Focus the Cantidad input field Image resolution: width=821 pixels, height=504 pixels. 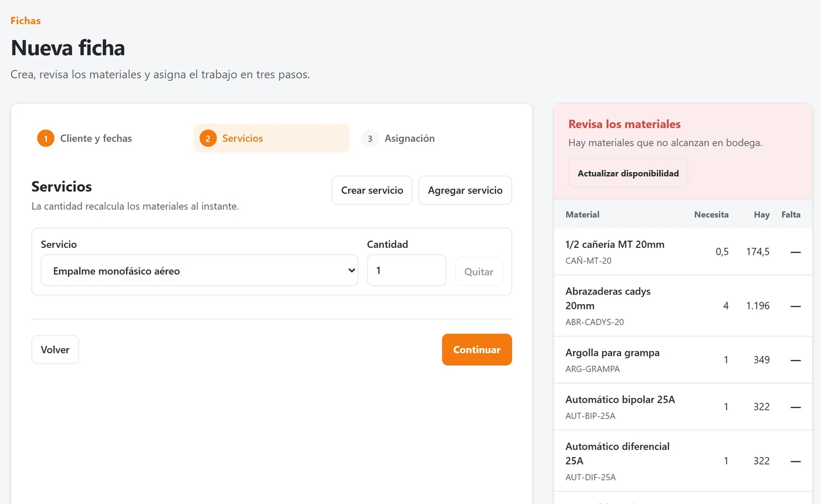[406, 270]
